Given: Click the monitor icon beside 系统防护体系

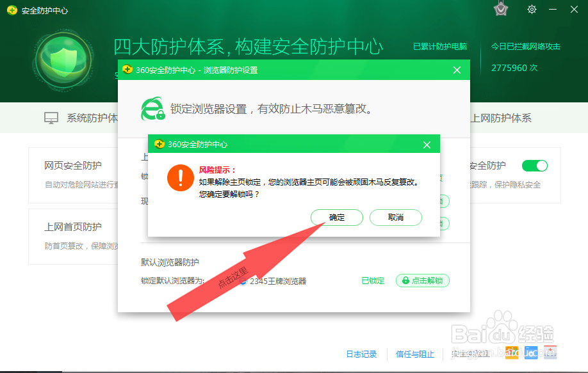Looking at the screenshot, I should click(x=51, y=118).
